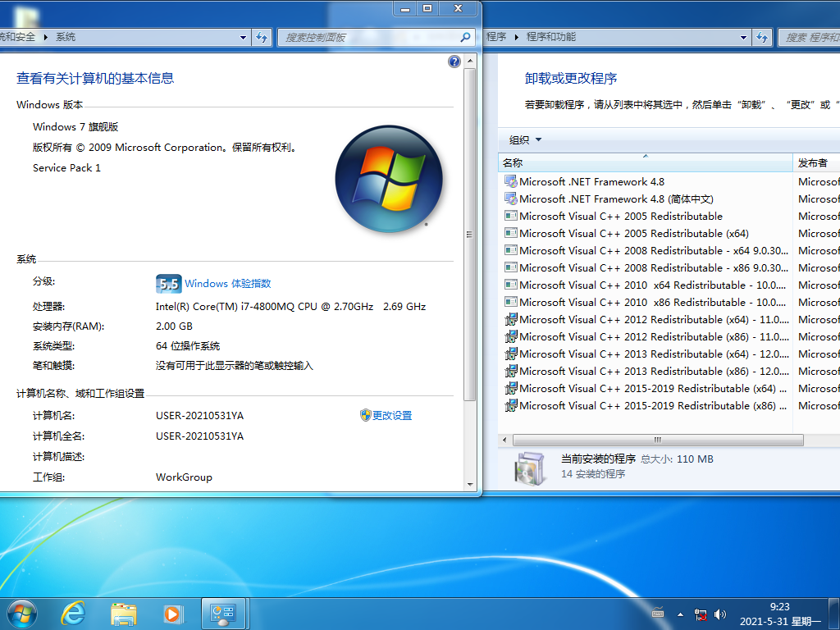840x630 pixels.
Task: Click the 2.00 GB installed memory value
Action: click(174, 326)
